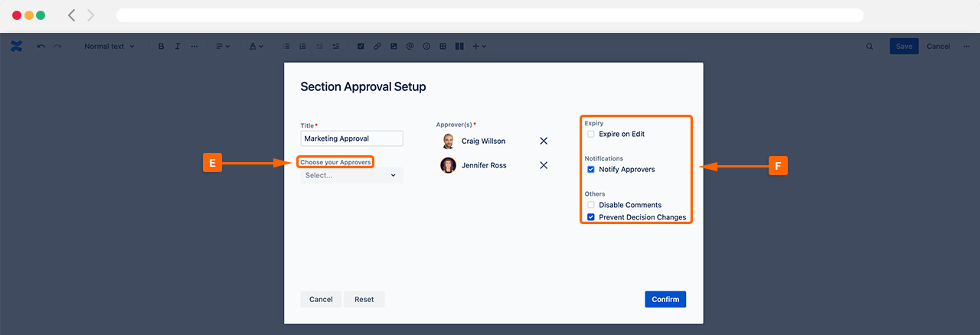The image size is (980, 335).
Task: Click the insert image icon
Action: pos(394,47)
